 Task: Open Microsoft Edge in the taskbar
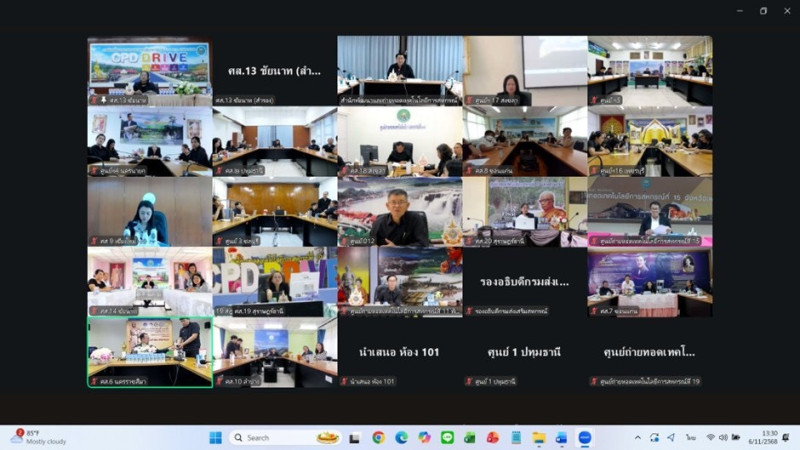coord(401,438)
